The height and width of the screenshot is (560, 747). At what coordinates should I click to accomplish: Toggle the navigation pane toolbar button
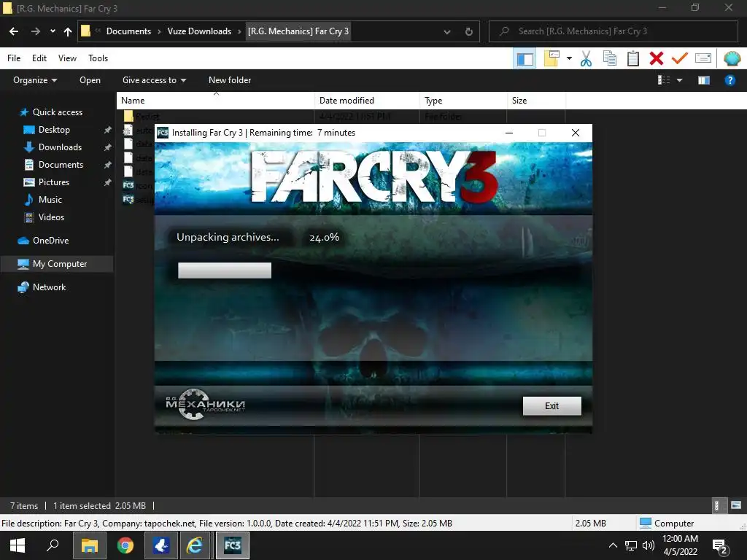pyautogui.click(x=525, y=59)
